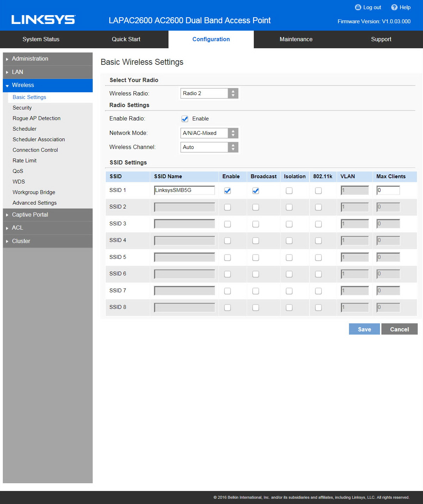
Task: Collapse the Wireless menu section
Action: pos(48,85)
